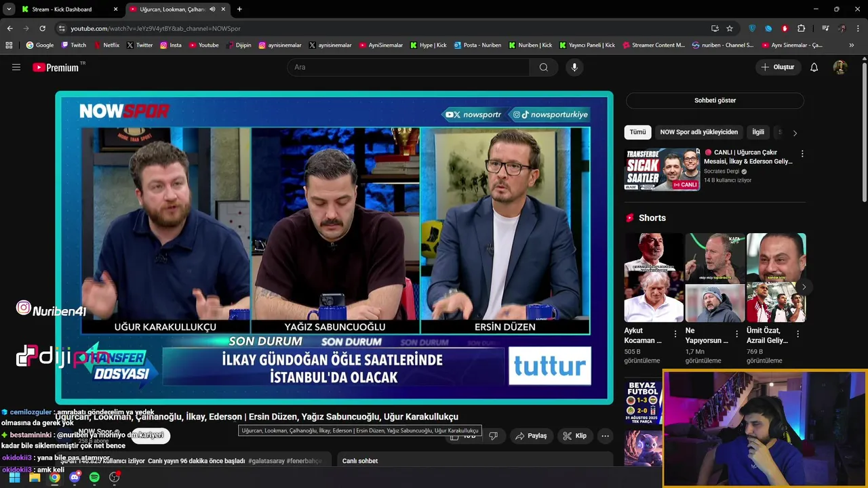Open the Ümit Özat Shorts thumbnail

(x=776, y=278)
